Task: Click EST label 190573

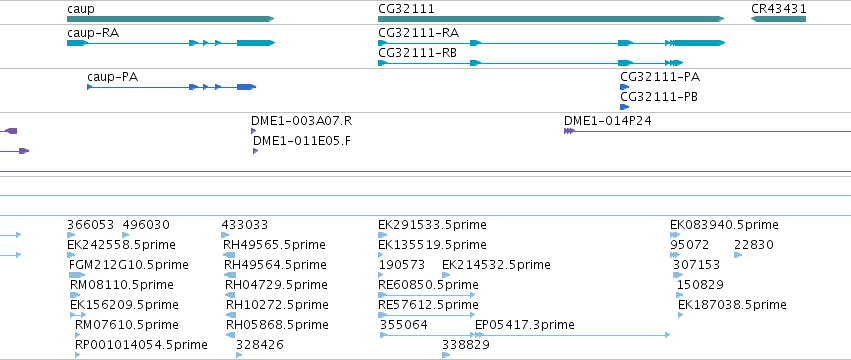Action: 402,265
